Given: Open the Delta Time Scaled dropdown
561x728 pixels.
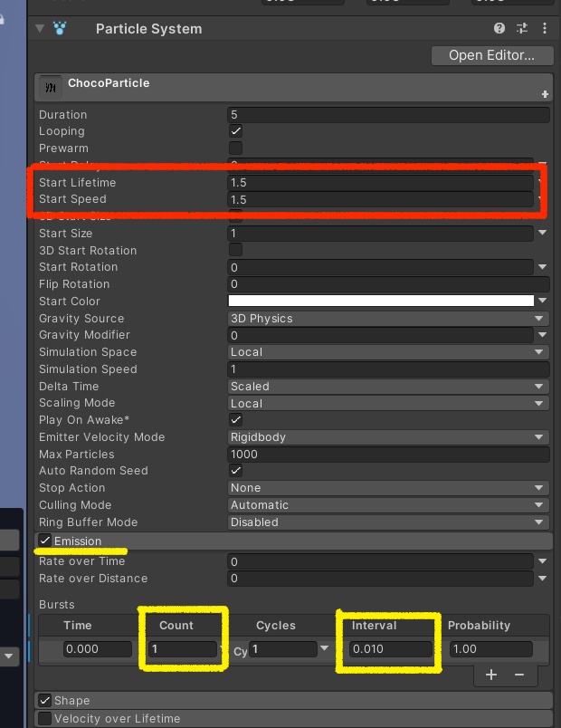Looking at the screenshot, I should click(x=388, y=387).
